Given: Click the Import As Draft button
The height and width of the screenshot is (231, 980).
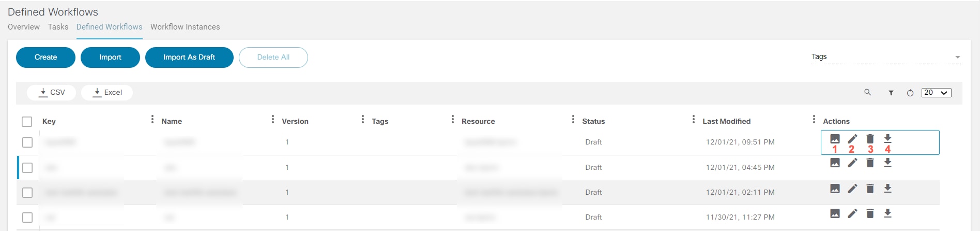Looking at the screenshot, I should click(x=189, y=57).
